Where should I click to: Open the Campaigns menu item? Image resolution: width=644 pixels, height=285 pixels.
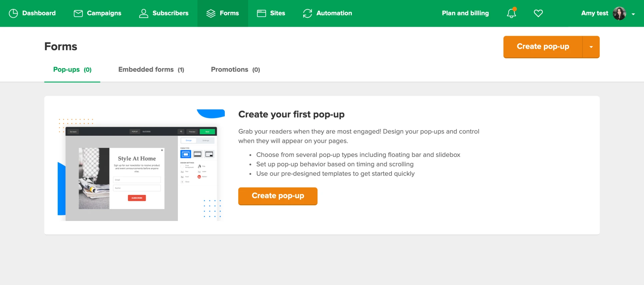(104, 13)
